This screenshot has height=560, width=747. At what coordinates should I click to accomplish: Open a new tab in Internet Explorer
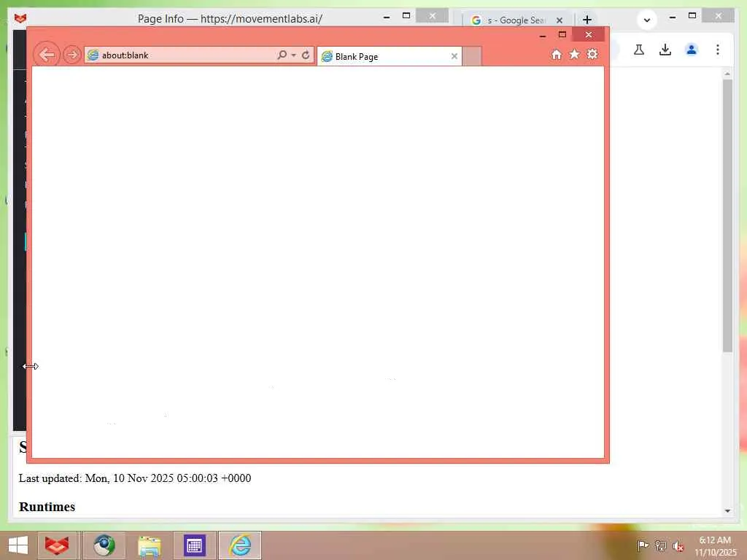(472, 56)
